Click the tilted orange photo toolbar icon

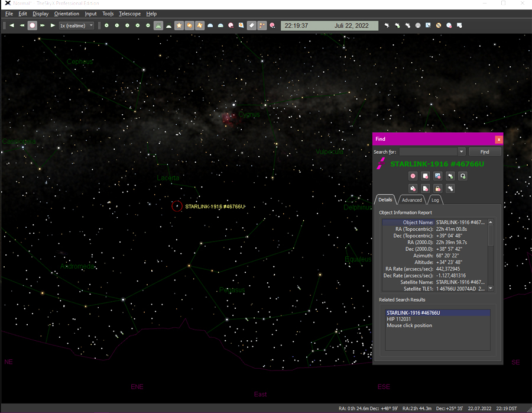pyautogui.click(x=241, y=25)
